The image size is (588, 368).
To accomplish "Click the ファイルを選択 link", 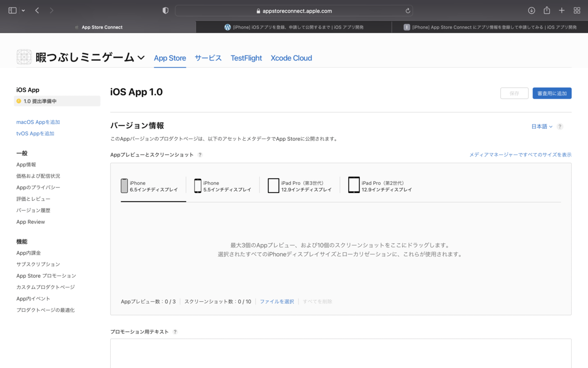I will [277, 302].
